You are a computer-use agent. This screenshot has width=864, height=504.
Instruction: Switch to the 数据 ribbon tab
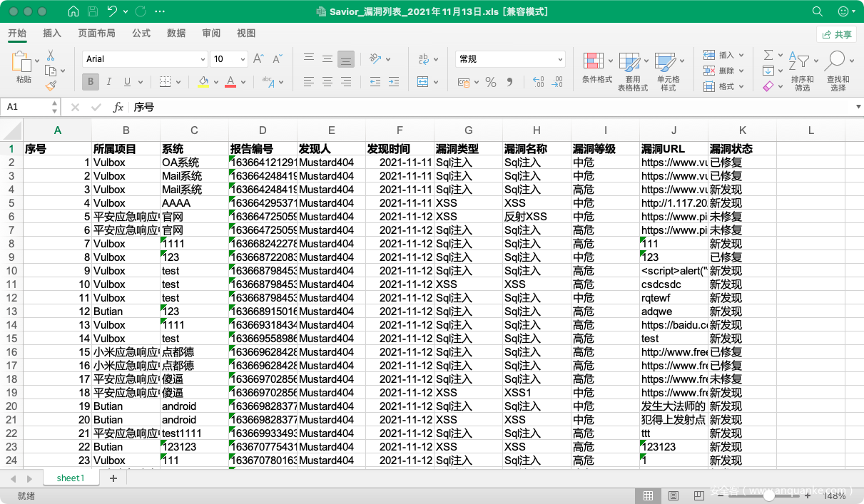click(176, 34)
